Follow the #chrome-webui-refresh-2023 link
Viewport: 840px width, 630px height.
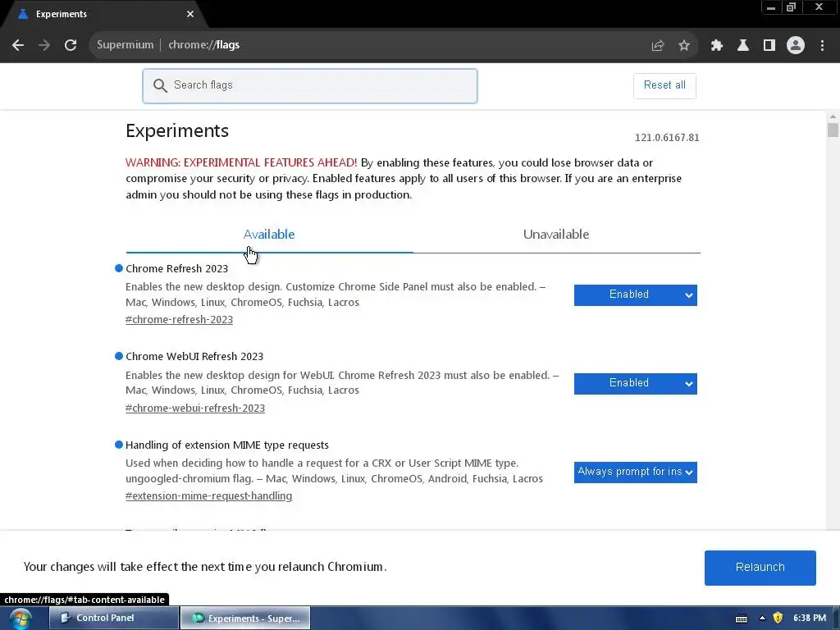click(195, 409)
